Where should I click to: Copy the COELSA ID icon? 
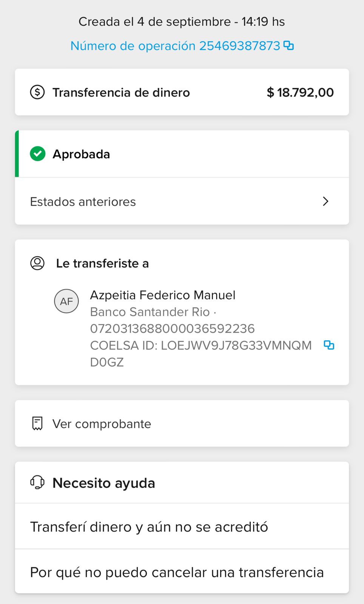329,345
